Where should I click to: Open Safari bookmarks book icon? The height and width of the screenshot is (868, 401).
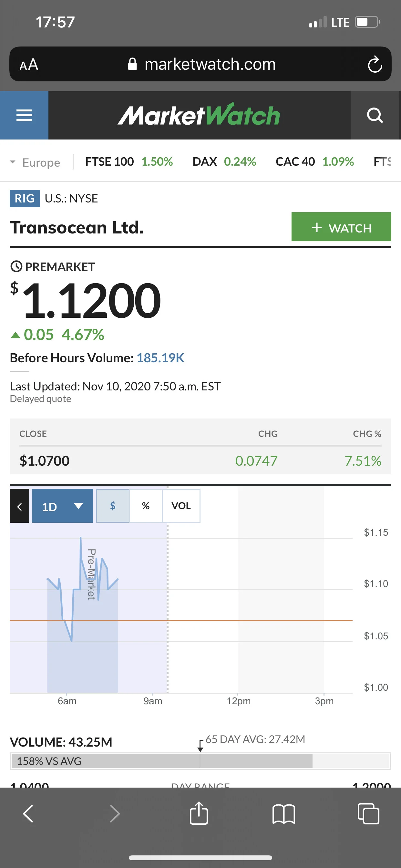pyautogui.click(x=284, y=814)
